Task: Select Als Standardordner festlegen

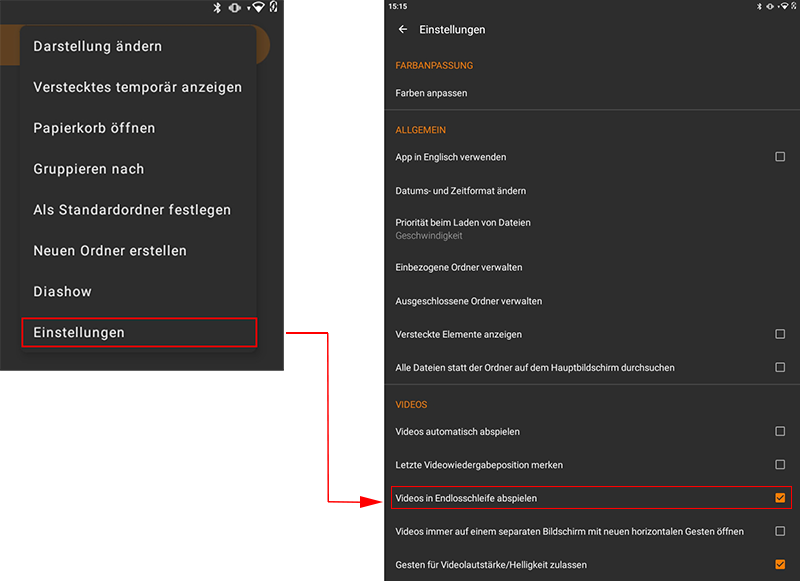Action: [138, 210]
